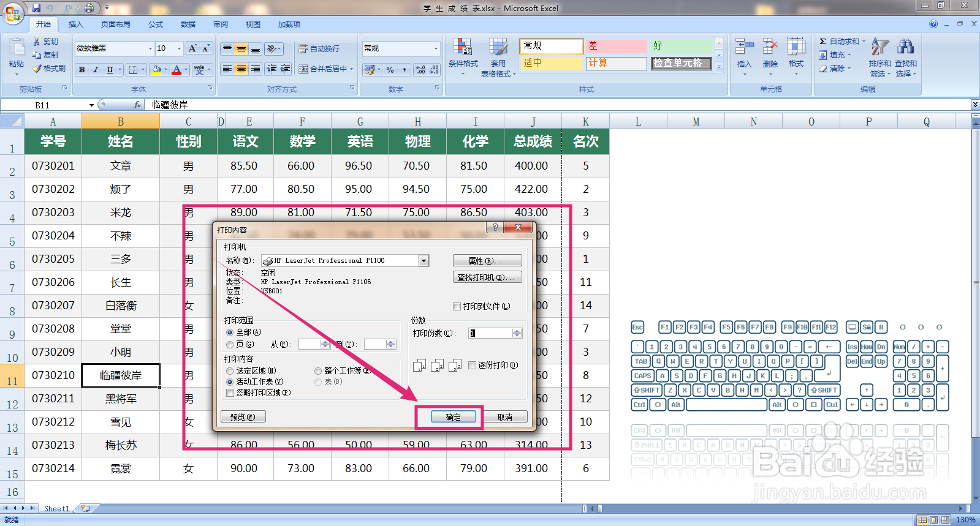Toggle Wrap Text (自动换行)

tap(319, 48)
